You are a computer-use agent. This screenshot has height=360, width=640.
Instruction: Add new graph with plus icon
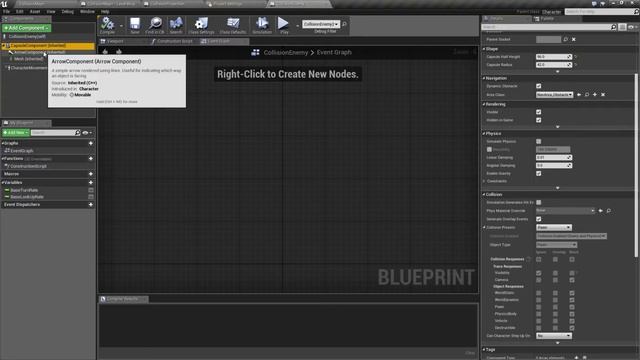(91, 143)
